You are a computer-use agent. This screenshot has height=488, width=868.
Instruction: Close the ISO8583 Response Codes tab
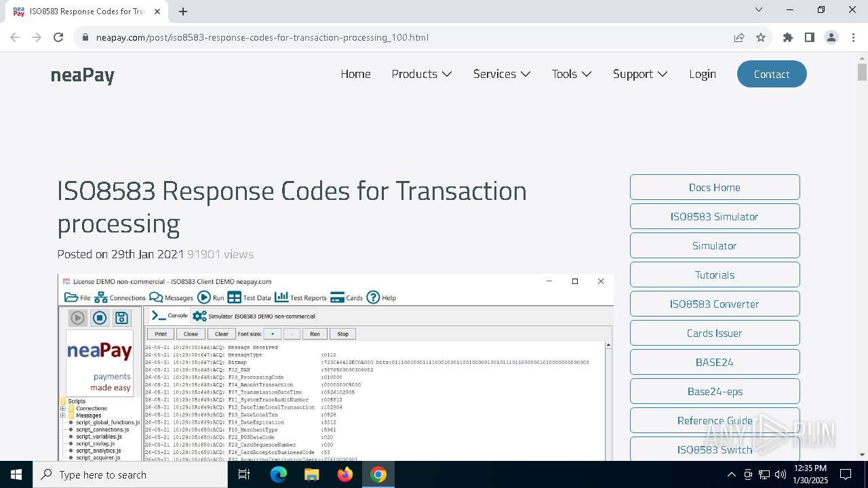tap(158, 11)
